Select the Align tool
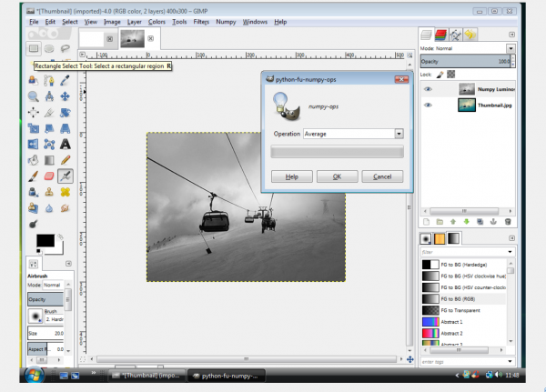546x392 pixels. 34,113
